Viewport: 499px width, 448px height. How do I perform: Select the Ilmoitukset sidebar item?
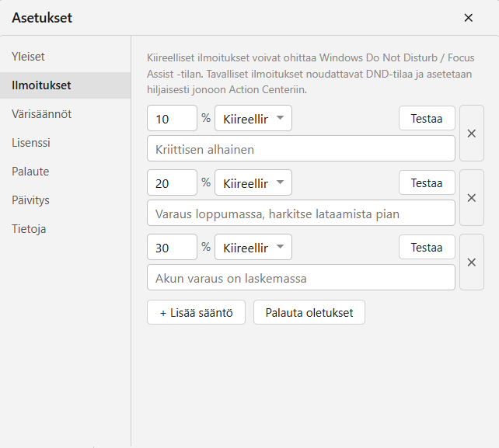coord(65,85)
